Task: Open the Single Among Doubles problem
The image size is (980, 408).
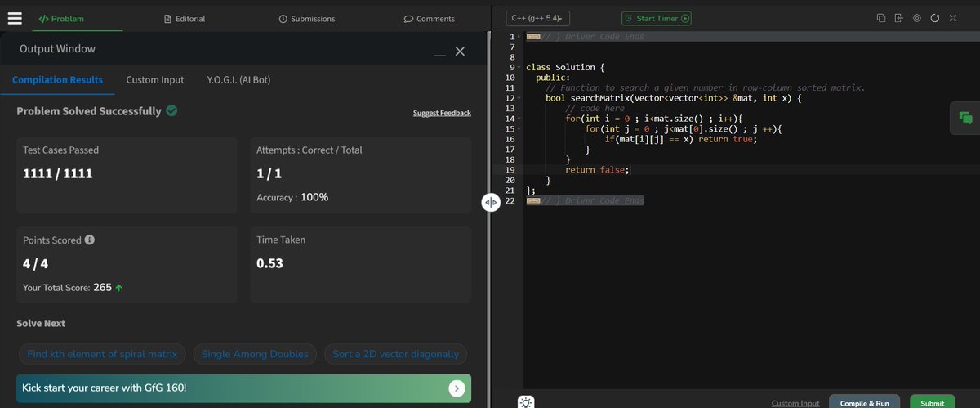Action: tap(255, 354)
